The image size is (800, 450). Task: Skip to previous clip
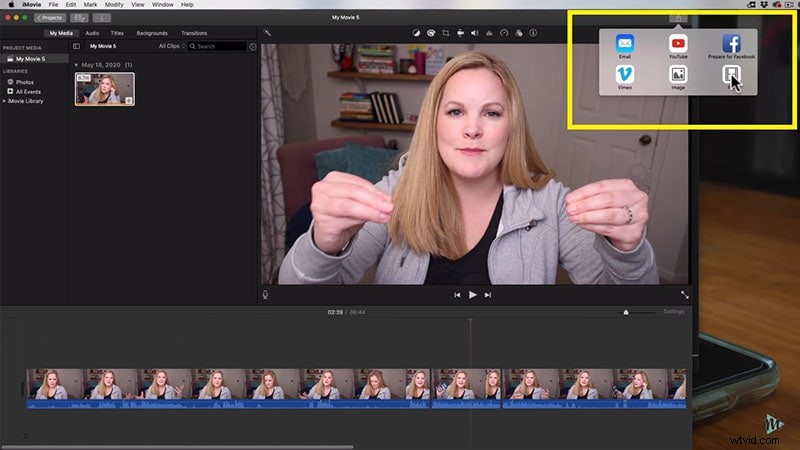click(457, 295)
